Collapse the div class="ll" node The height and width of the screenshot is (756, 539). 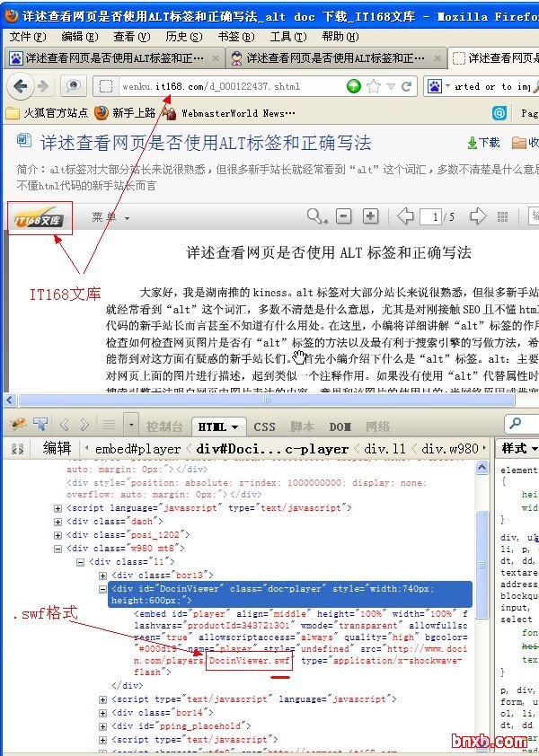pyautogui.click(x=81, y=562)
